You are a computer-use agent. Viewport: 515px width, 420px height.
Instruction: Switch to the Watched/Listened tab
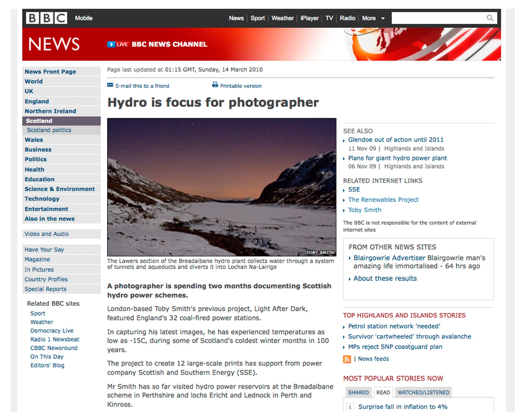423,392
